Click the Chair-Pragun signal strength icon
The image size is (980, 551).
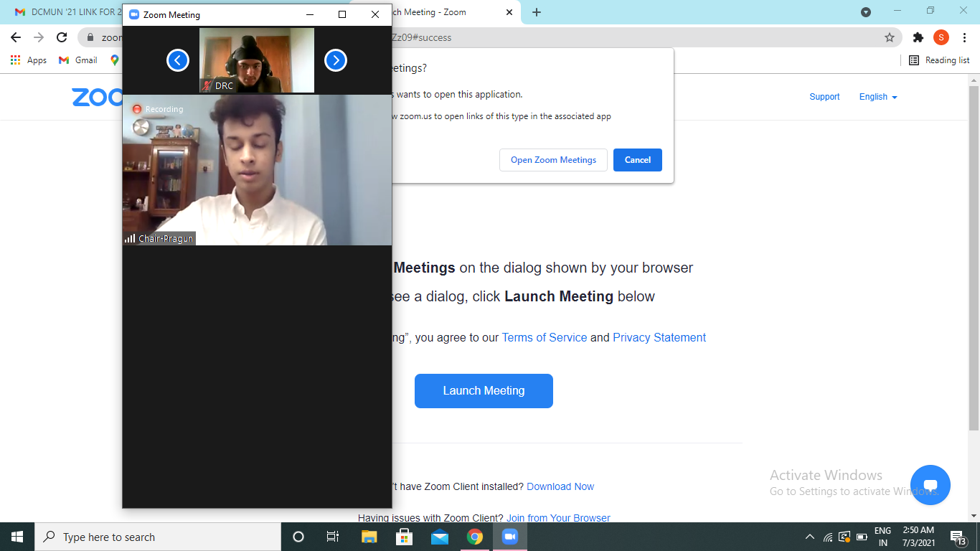point(130,238)
